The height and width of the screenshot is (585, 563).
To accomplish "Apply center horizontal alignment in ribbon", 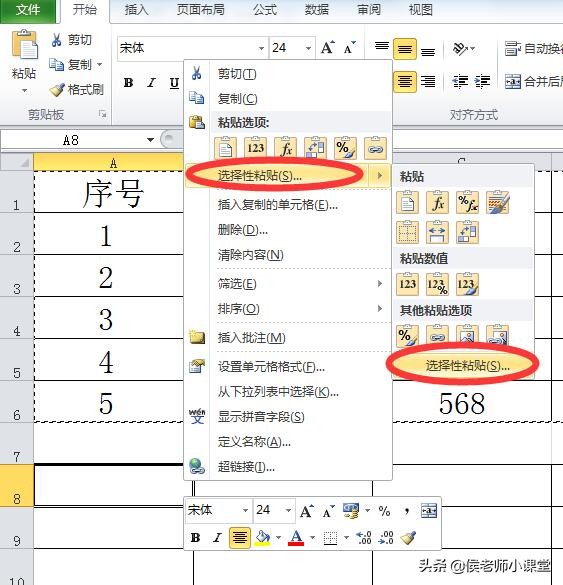I will pyautogui.click(x=405, y=81).
